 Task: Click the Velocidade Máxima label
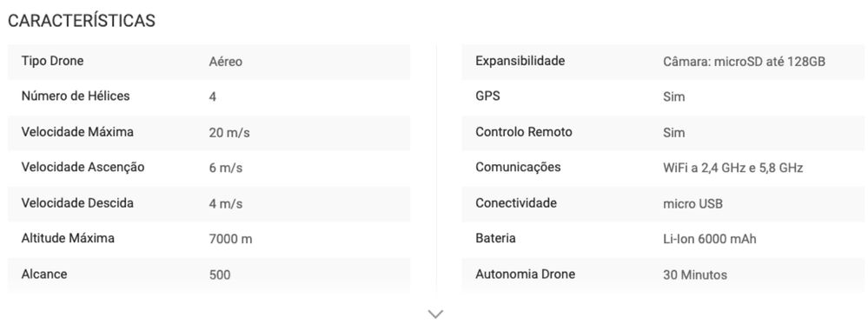pyautogui.click(x=77, y=132)
